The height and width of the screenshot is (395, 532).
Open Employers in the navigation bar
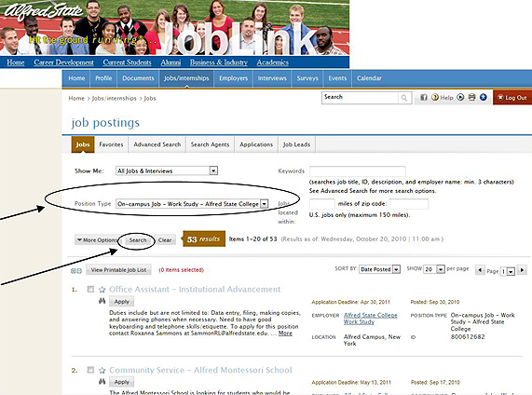coord(234,78)
